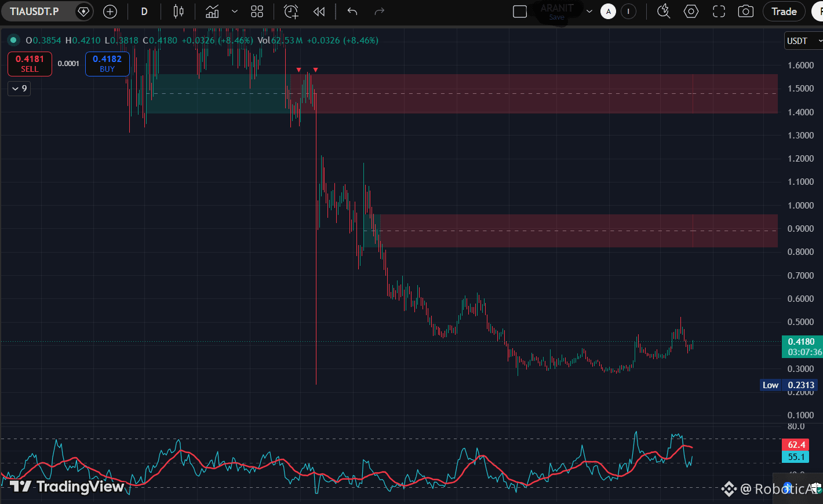
Task: Click the right red triangle marker above candles
Action: [315, 70]
